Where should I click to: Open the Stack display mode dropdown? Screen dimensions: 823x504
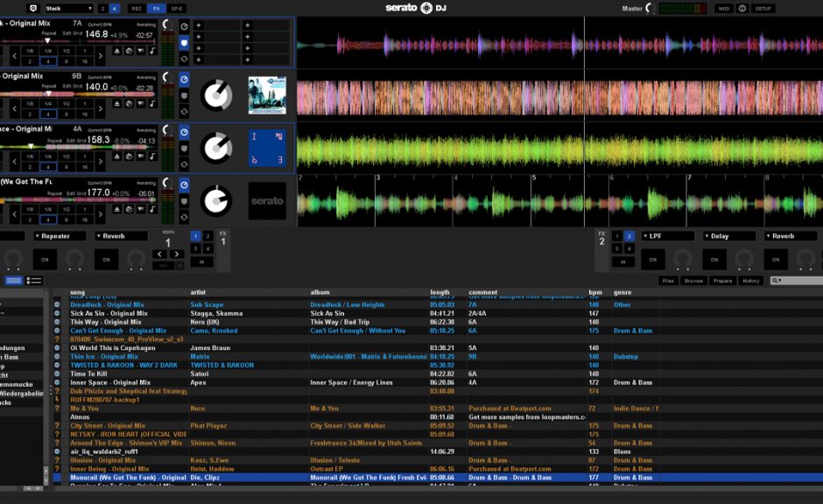click(68, 8)
